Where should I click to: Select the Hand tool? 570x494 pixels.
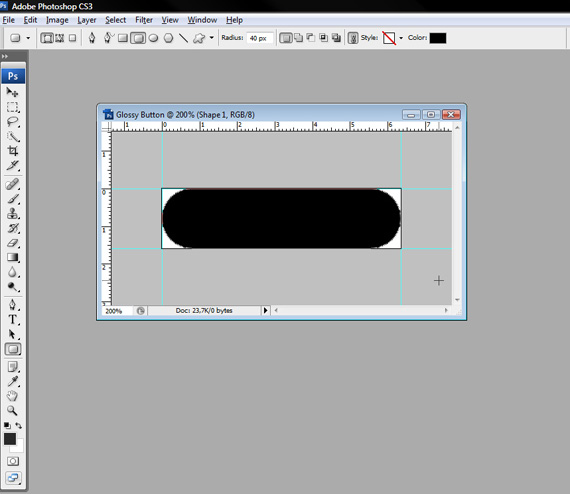13,396
